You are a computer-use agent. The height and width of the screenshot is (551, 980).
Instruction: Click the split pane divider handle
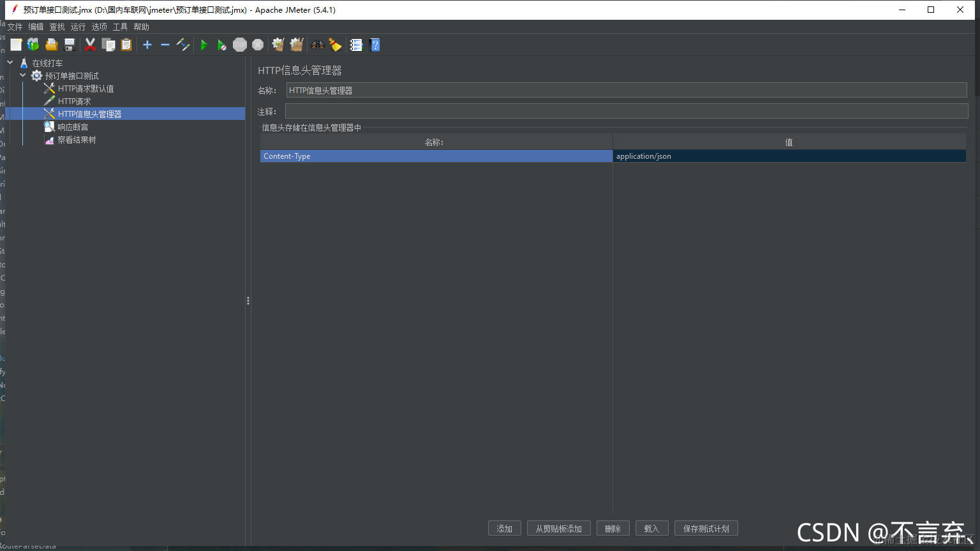(248, 300)
